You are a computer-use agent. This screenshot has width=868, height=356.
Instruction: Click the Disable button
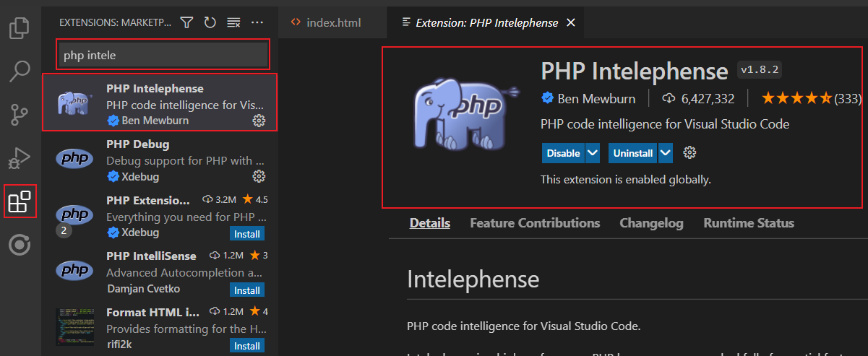tap(563, 152)
